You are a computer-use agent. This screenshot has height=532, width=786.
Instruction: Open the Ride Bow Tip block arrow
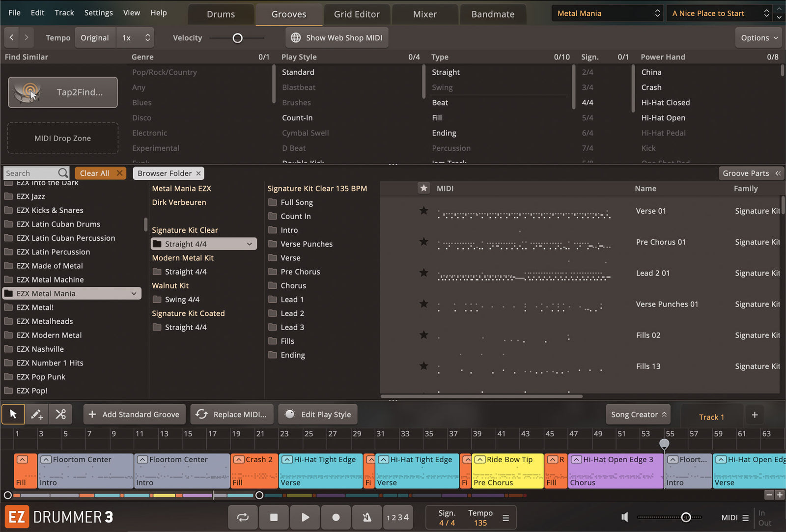coord(480,460)
